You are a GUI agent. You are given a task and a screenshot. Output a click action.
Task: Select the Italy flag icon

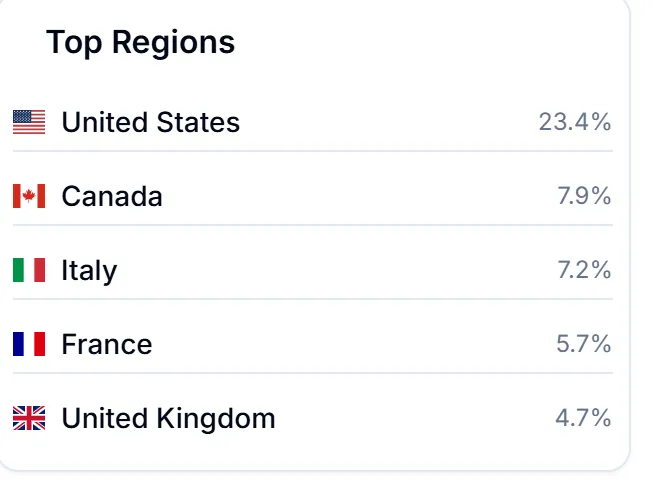point(29,270)
